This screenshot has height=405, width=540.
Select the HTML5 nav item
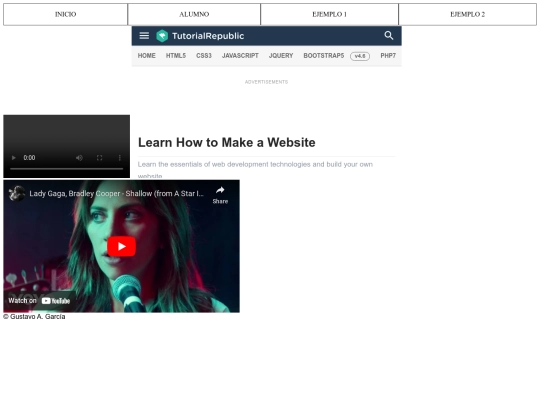click(x=176, y=56)
